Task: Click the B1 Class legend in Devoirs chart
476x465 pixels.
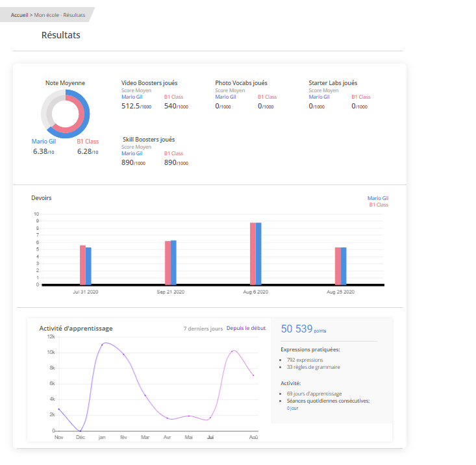Action: [x=379, y=205]
